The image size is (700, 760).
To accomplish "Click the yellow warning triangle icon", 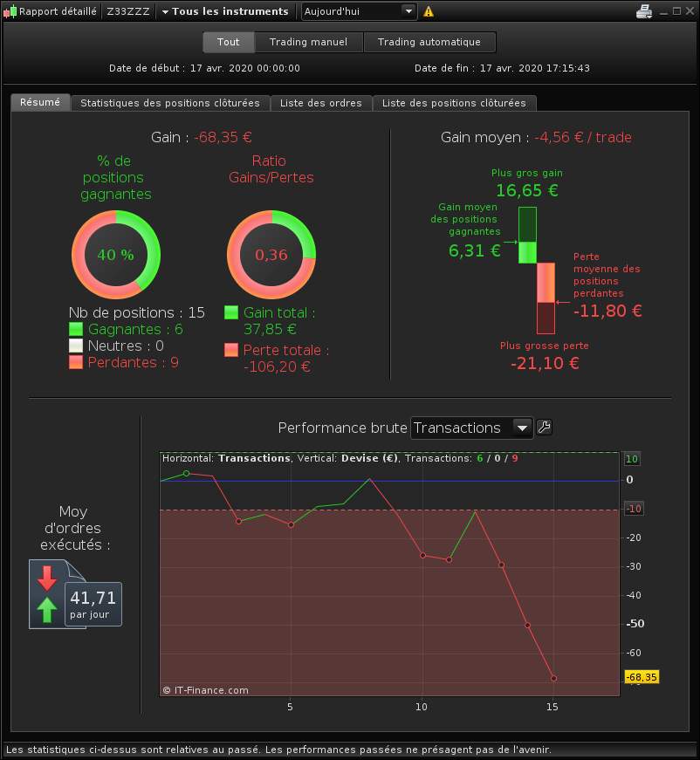I will pyautogui.click(x=429, y=11).
